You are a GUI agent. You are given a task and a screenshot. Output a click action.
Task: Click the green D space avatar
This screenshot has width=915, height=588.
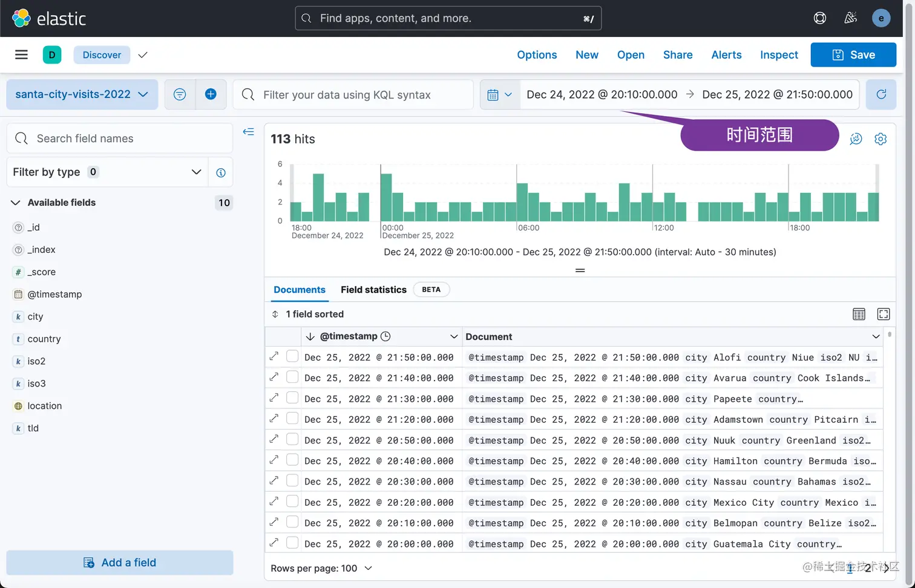coord(52,55)
